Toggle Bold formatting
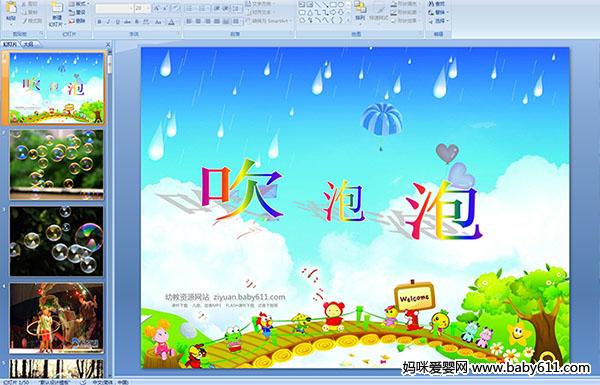 (99, 22)
